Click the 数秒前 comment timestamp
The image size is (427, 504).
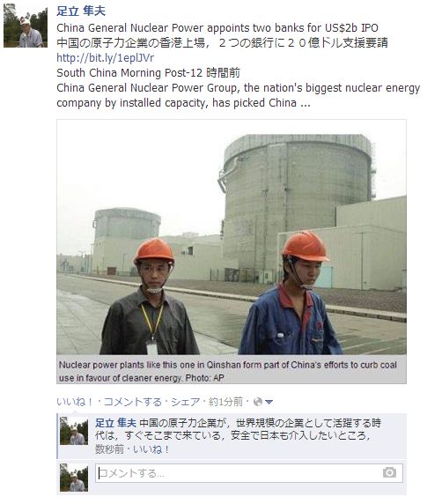pos(109,449)
